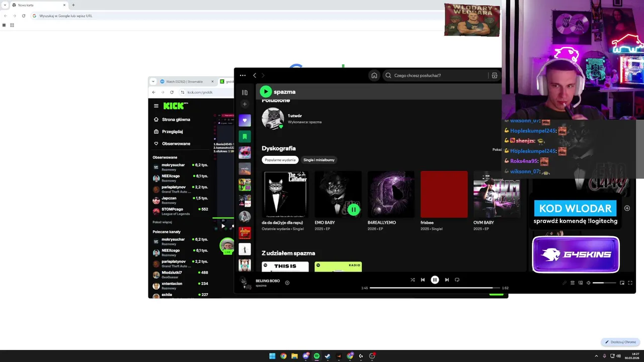Enter Spotify full screen mode

pyautogui.click(x=630, y=283)
